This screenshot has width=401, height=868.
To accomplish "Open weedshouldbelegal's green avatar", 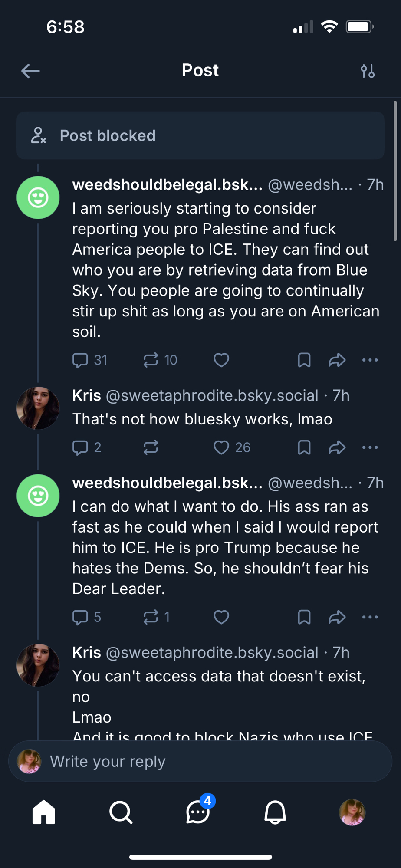I will tap(38, 197).
